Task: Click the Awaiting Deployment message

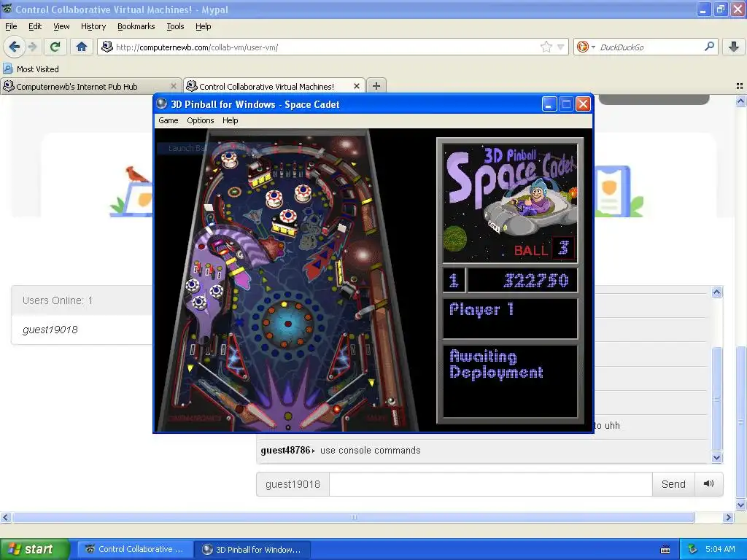Action: 496,365
